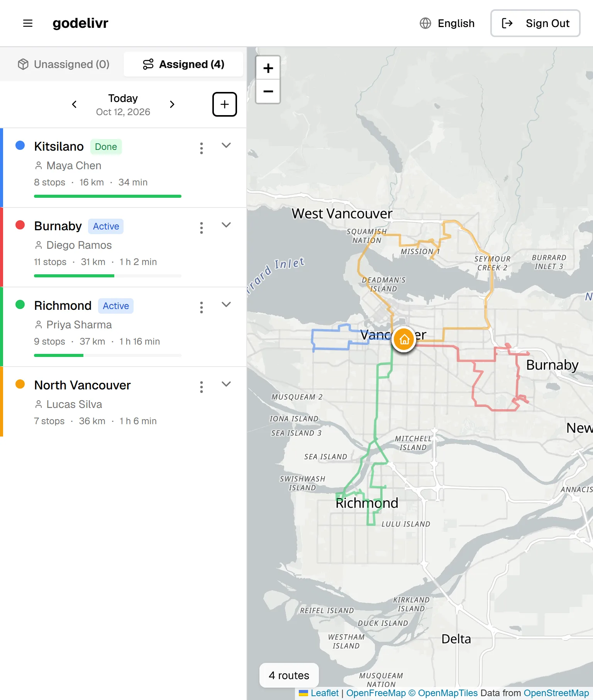Click the blue Kitsilano color dot
Screen dimensions: 593x700
click(x=20, y=145)
